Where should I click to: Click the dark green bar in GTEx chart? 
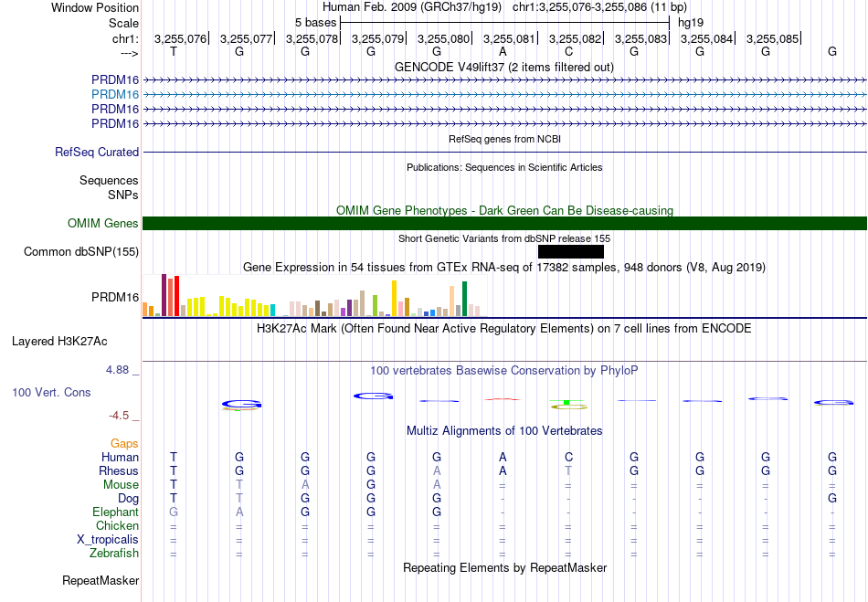[x=464, y=299]
